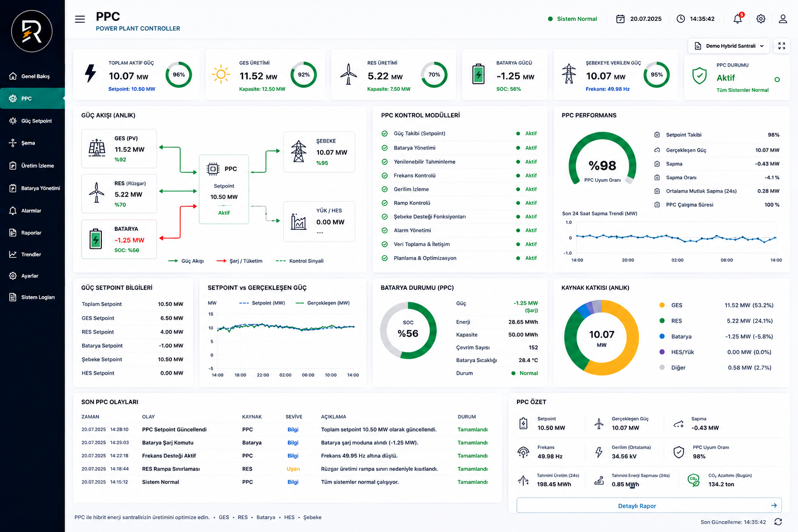Open Alarmlar in sidebar
798x532 pixels.
[x=32, y=210]
